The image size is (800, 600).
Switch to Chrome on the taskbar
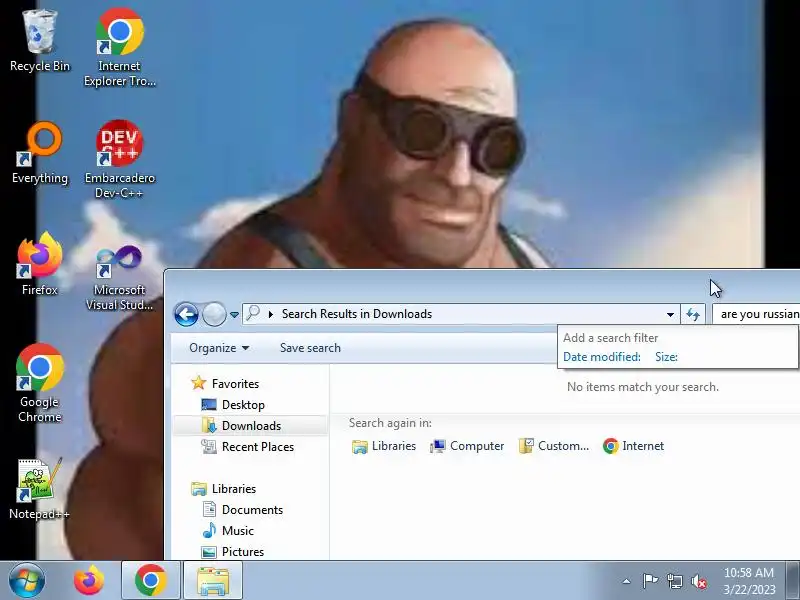tap(151, 581)
